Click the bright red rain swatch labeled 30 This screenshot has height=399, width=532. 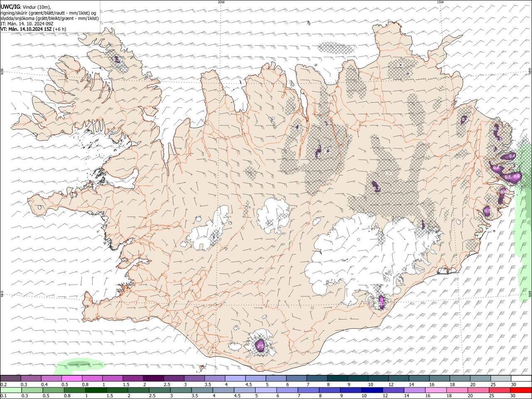coord(521,390)
